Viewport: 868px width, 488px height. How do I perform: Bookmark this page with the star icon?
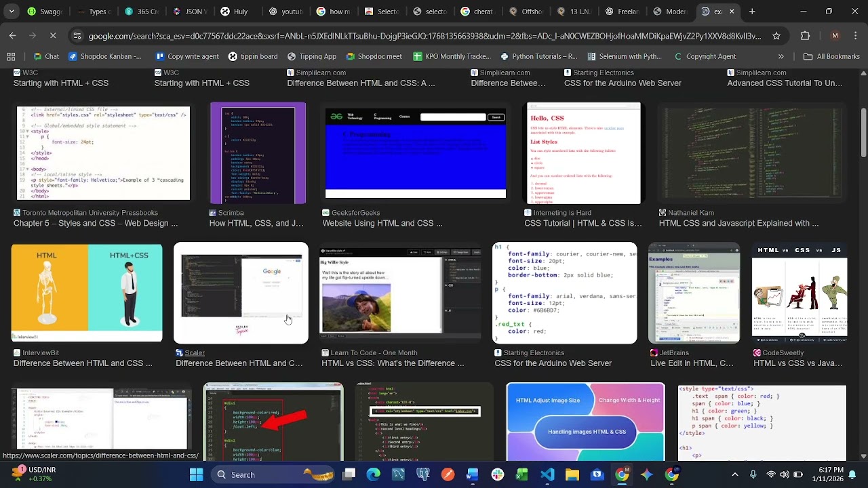(776, 36)
